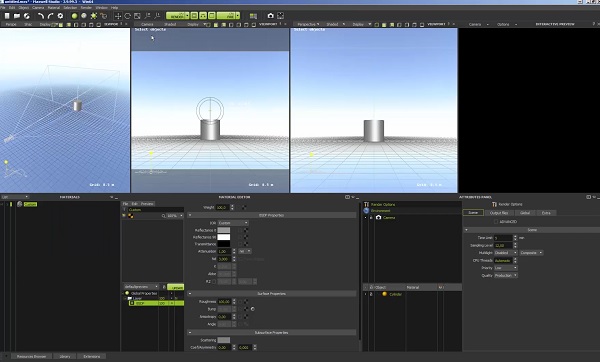Viewport: 600px width, 362px height.
Task: Switch to the Extra tab
Action: click(x=546, y=213)
